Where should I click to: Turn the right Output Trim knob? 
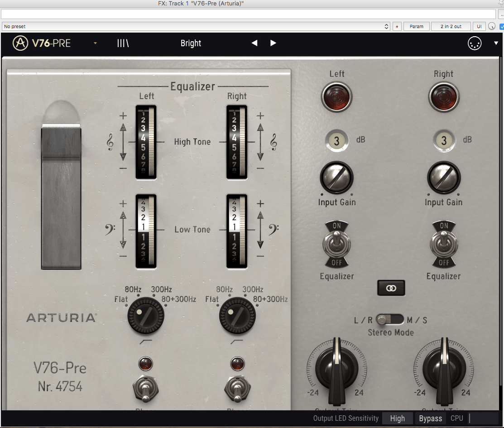[444, 371]
